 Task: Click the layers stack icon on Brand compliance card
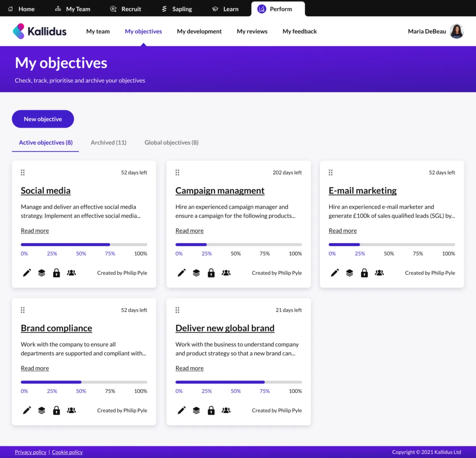tap(42, 410)
